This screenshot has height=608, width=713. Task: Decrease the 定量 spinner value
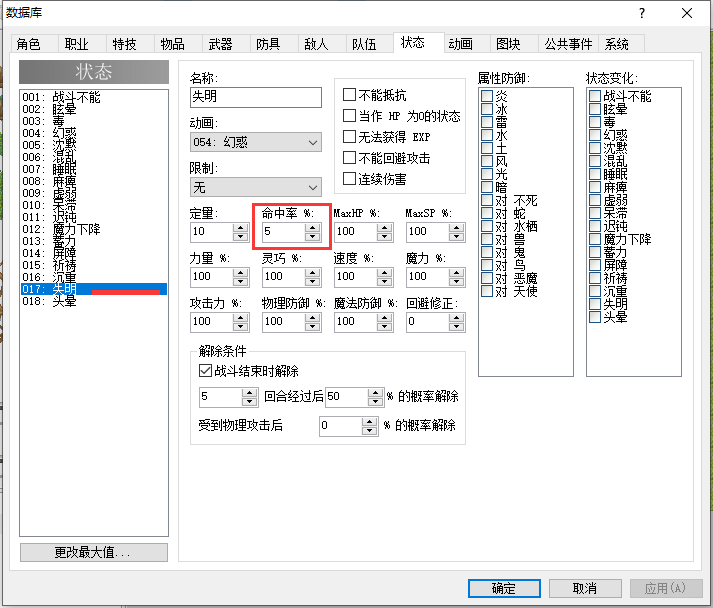tap(240, 236)
